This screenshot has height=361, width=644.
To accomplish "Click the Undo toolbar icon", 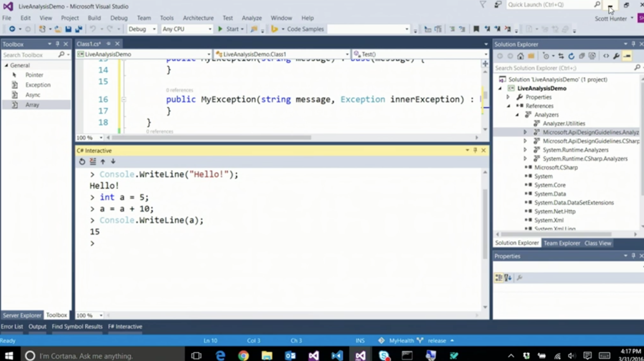I will [93, 29].
